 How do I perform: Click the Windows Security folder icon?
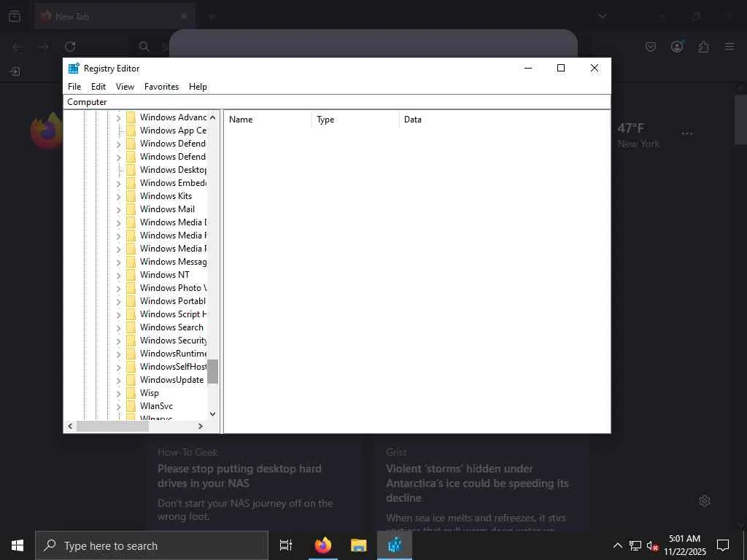[x=131, y=341]
